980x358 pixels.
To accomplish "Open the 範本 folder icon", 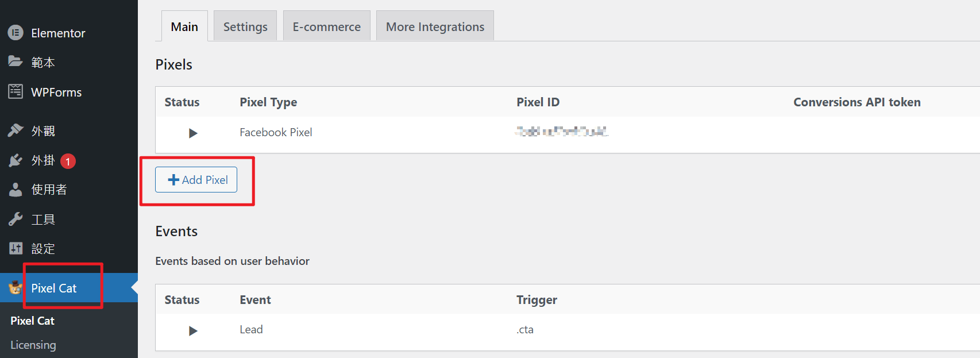I will coord(16,61).
